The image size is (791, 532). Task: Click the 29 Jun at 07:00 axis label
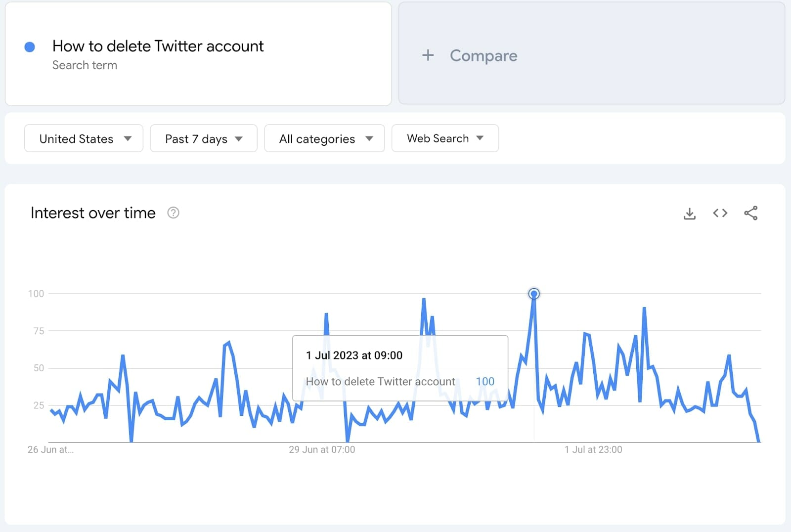[322, 449]
